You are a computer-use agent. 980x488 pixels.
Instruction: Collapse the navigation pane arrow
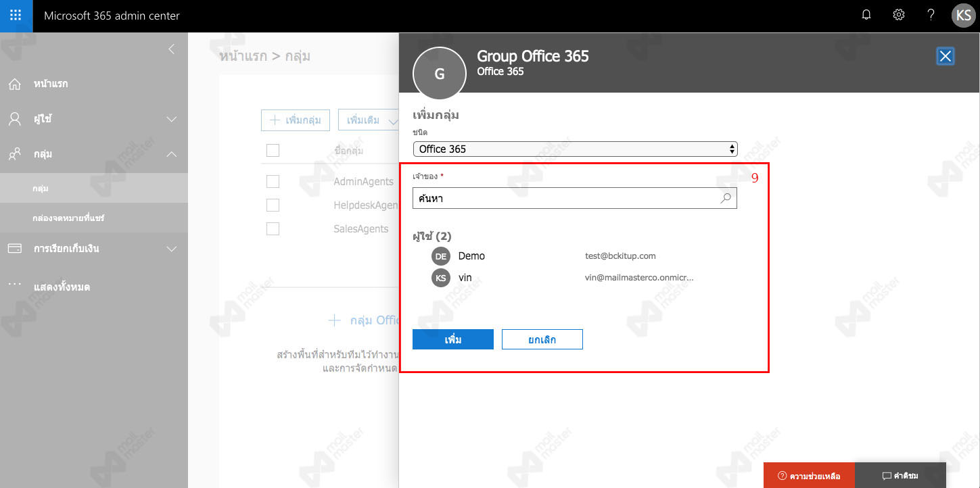pyautogui.click(x=172, y=49)
